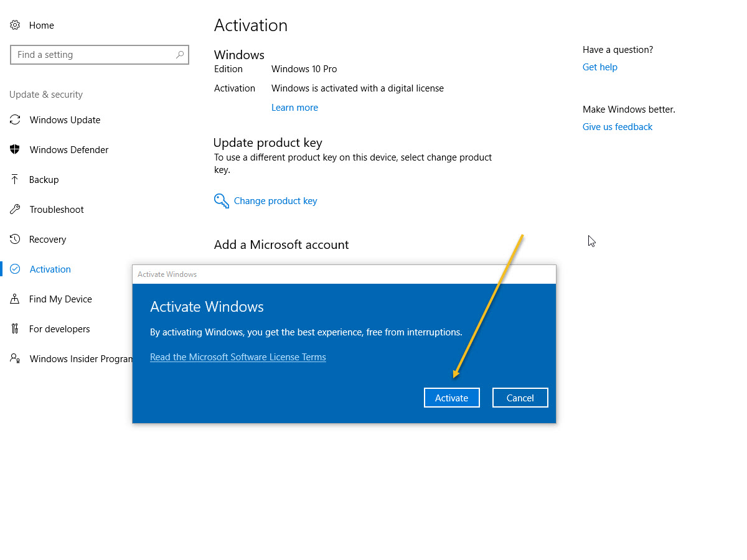This screenshot has width=747, height=560.
Task: Cancel the Activate Windows dialog
Action: pos(520,397)
